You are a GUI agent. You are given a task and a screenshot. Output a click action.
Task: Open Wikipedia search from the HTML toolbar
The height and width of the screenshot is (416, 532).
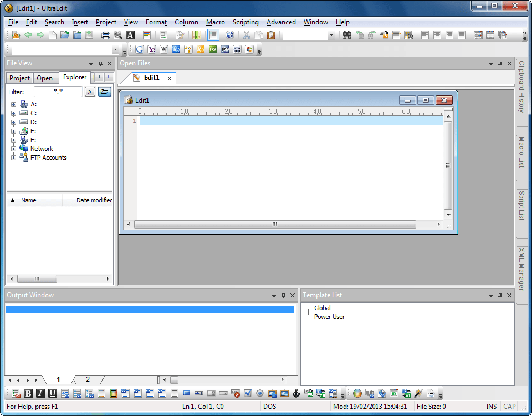[x=164, y=49]
